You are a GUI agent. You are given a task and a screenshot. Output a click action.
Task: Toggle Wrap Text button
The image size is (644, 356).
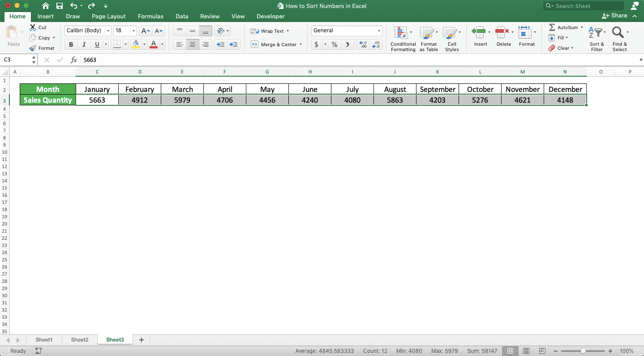[270, 31]
